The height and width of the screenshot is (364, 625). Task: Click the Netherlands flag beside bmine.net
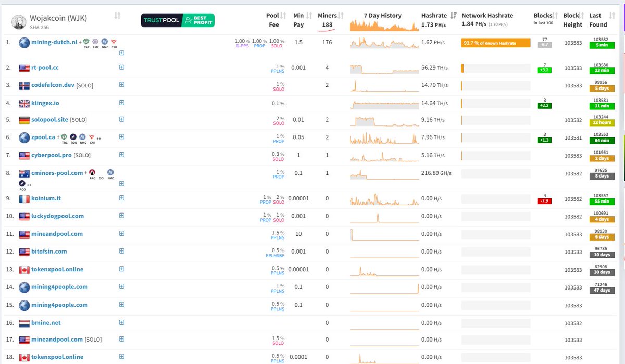[x=24, y=323]
